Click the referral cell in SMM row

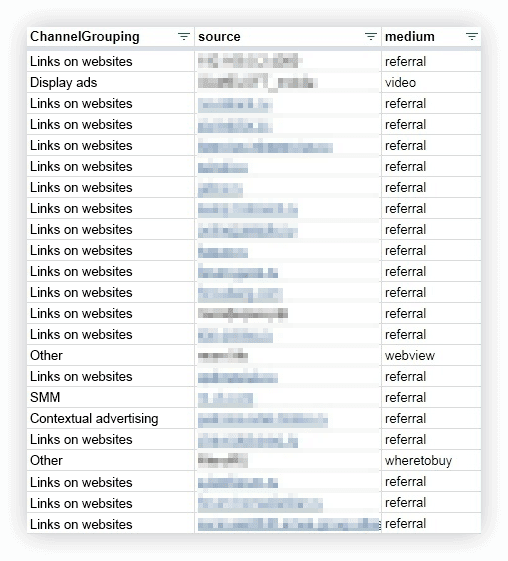point(431,397)
